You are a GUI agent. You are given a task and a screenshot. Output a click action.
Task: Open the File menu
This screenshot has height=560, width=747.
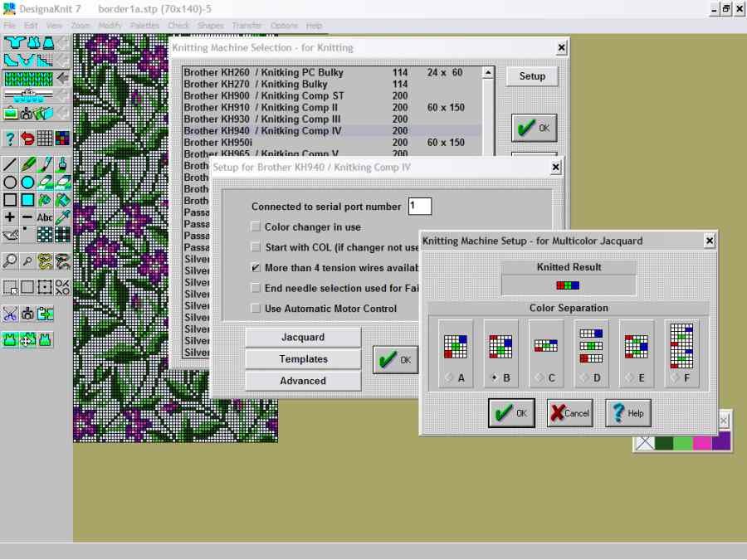coord(10,26)
